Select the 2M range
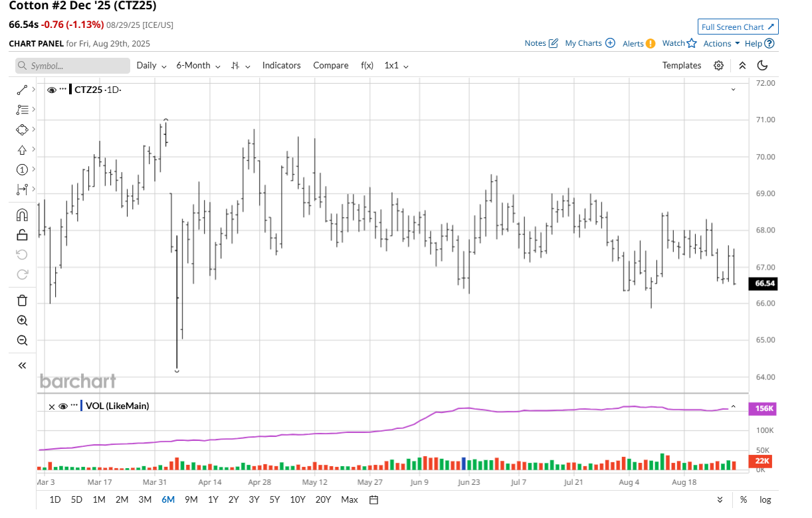The height and width of the screenshot is (518, 812). [122, 499]
